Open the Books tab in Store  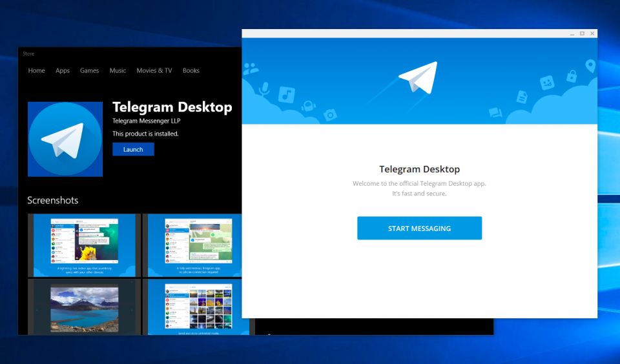click(x=191, y=70)
